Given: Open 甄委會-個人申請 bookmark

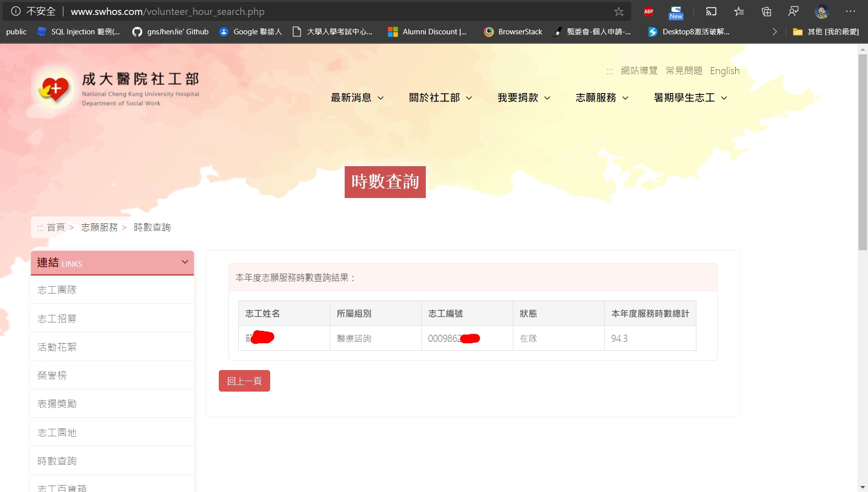Looking at the screenshot, I should [x=592, y=31].
